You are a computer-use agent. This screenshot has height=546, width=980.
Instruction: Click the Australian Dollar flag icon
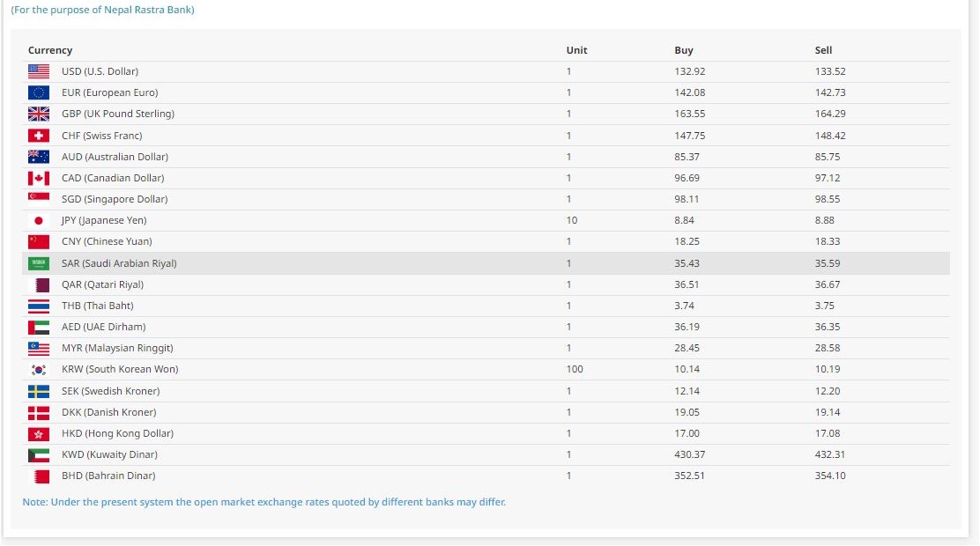pyautogui.click(x=39, y=157)
